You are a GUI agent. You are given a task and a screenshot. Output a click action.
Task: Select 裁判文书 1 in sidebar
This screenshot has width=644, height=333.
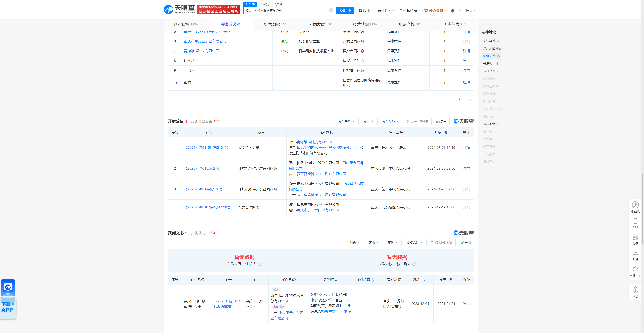[490, 71]
